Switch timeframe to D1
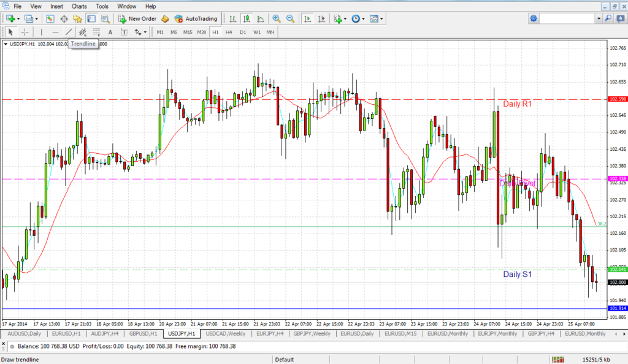Image resolution: width=628 pixels, height=364 pixels. [243, 32]
